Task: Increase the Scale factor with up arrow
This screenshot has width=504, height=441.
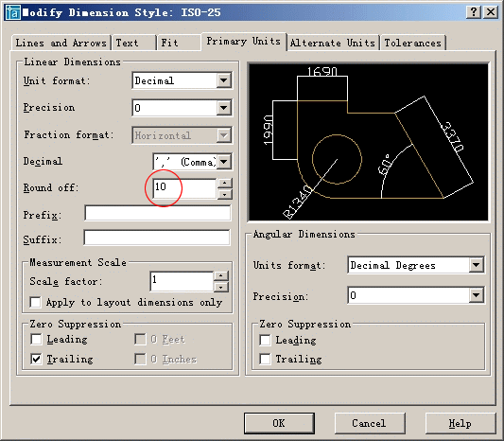Action: pyautogui.click(x=221, y=276)
